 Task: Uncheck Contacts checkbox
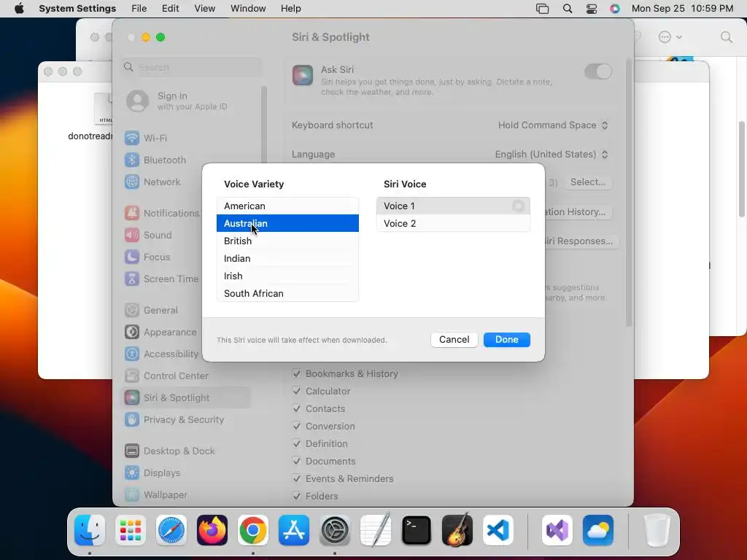tap(297, 408)
